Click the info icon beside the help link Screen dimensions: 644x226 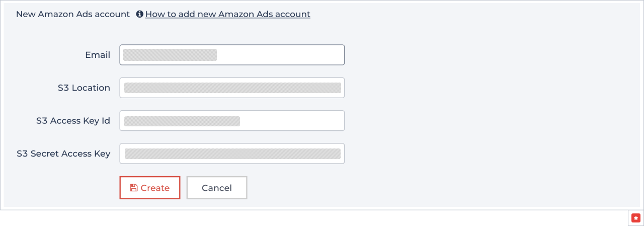point(139,14)
